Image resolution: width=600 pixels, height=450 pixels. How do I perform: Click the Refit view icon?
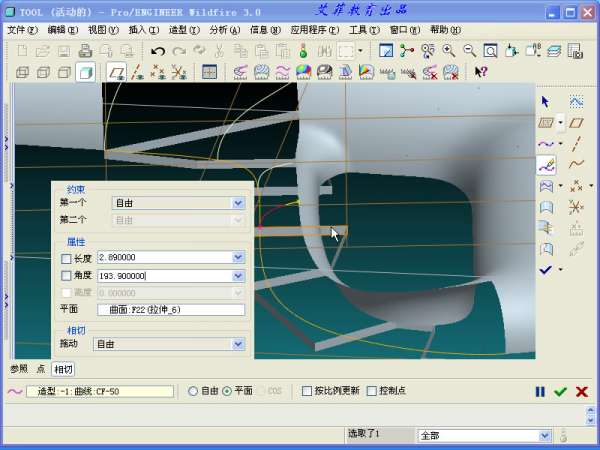point(490,51)
